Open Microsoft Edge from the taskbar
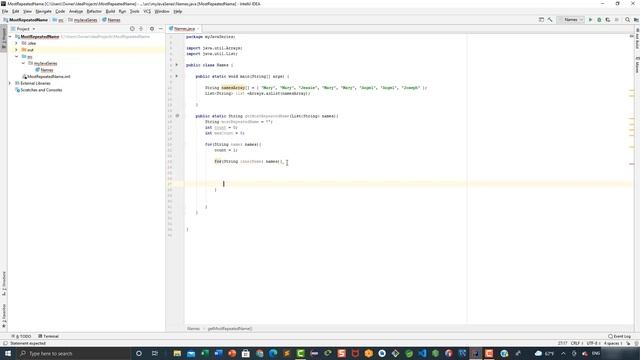Screen dimensions: 640x360 [273, 353]
